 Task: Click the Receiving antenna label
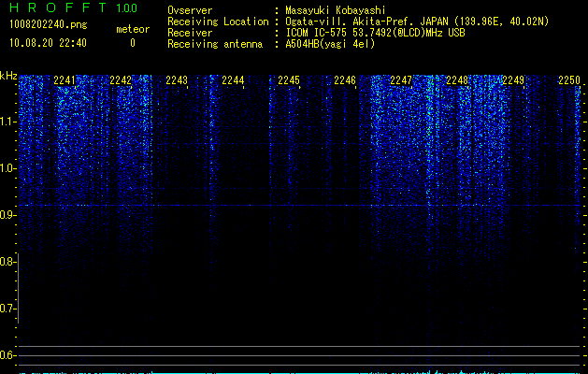pyautogui.click(x=215, y=44)
